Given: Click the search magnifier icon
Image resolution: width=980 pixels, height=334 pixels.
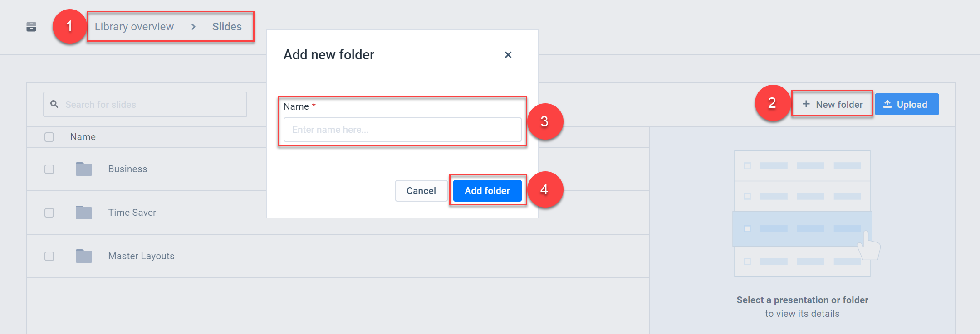Looking at the screenshot, I should point(54,104).
